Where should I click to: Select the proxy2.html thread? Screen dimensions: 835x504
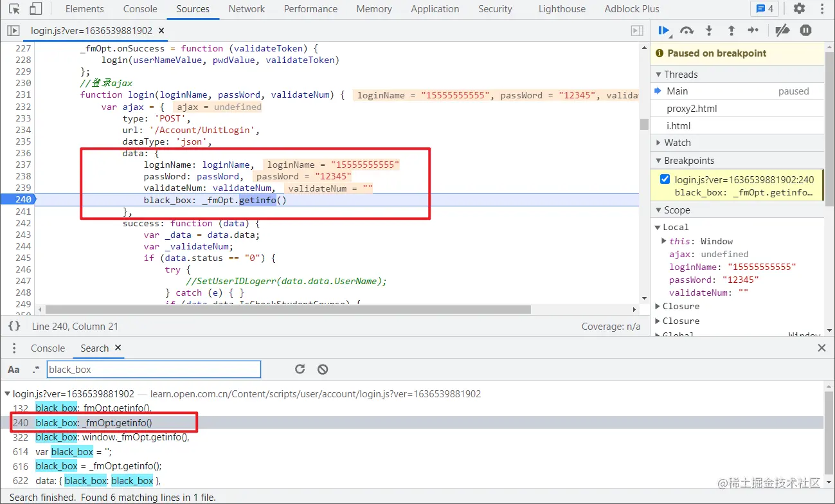point(737,109)
